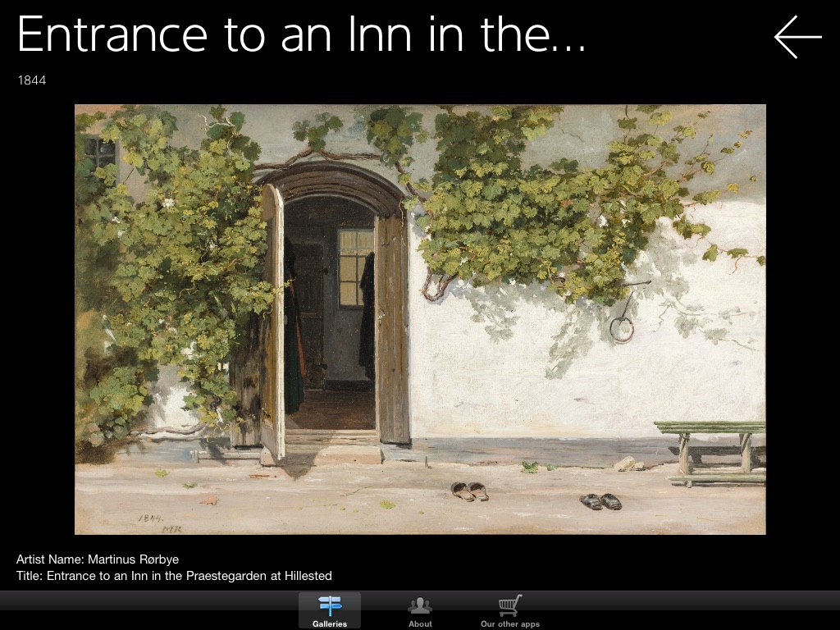Image resolution: width=840 pixels, height=630 pixels.
Task: Go back using the arrow icon
Action: point(797,36)
